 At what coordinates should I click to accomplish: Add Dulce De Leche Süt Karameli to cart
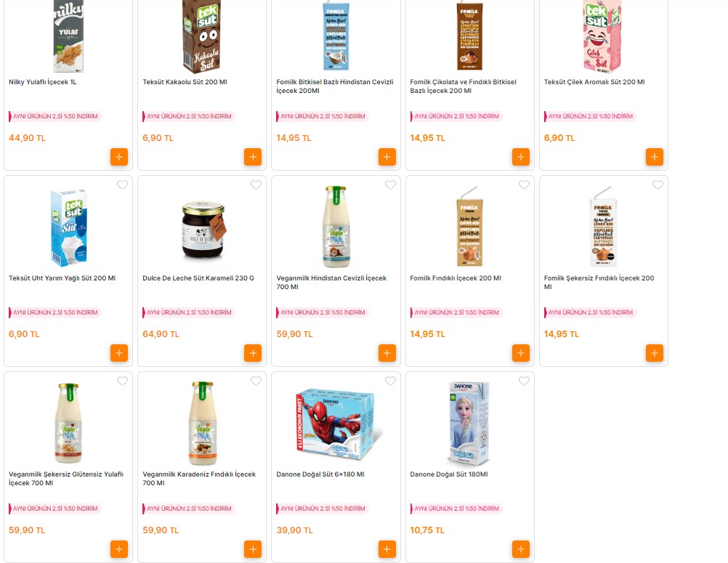coord(253,353)
